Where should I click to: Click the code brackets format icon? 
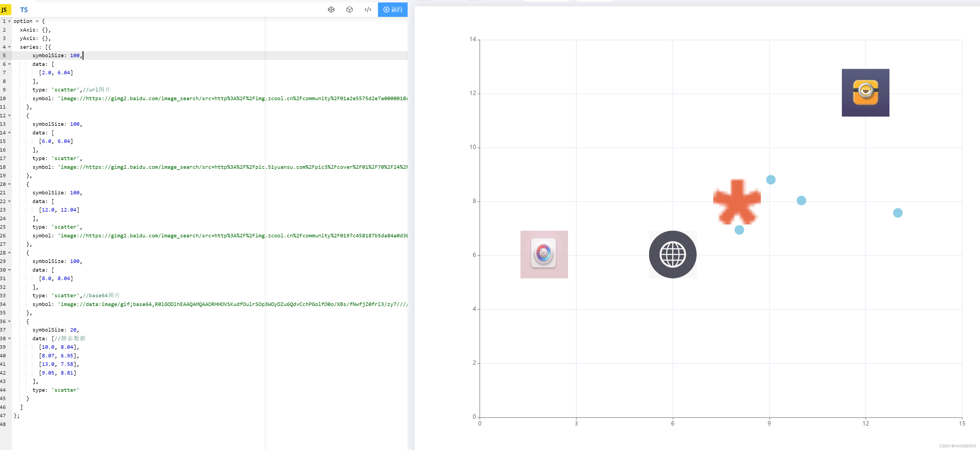tap(368, 10)
